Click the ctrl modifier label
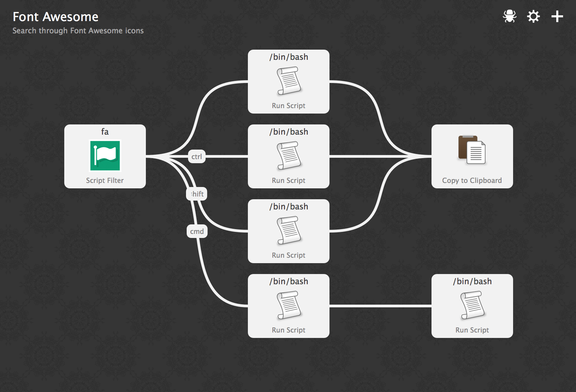This screenshot has width=576, height=392. 197,156
